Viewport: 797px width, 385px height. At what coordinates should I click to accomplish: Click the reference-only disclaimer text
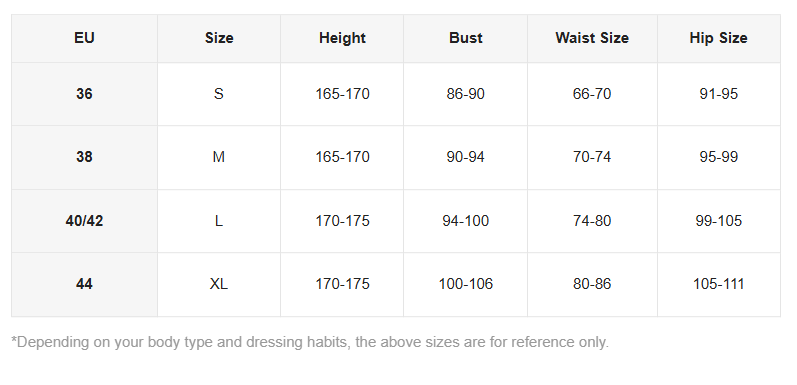point(310,342)
